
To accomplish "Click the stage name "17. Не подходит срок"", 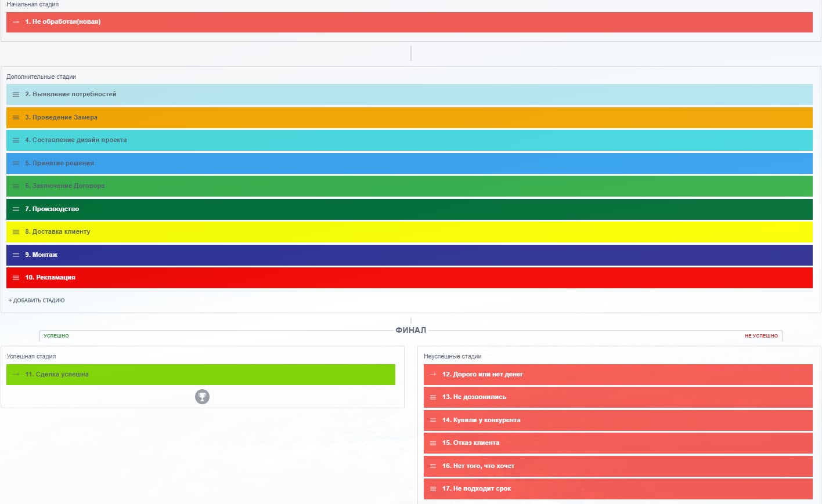I will pyautogui.click(x=477, y=488).
